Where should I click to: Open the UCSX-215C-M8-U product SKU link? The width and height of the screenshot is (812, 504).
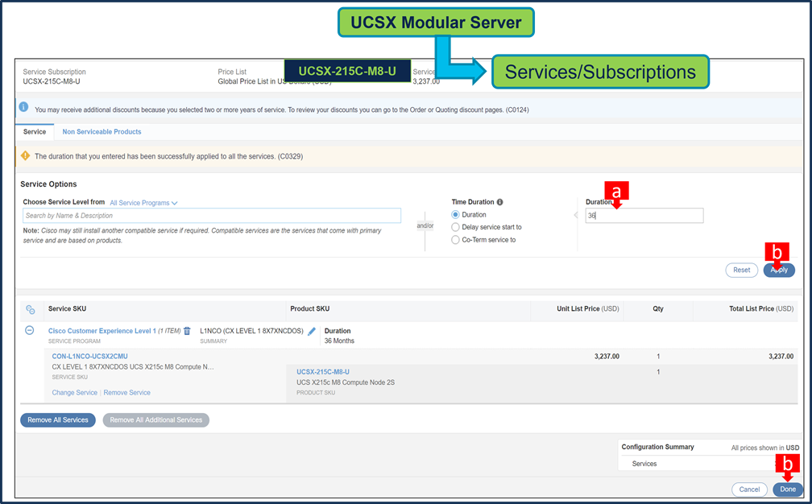point(322,372)
